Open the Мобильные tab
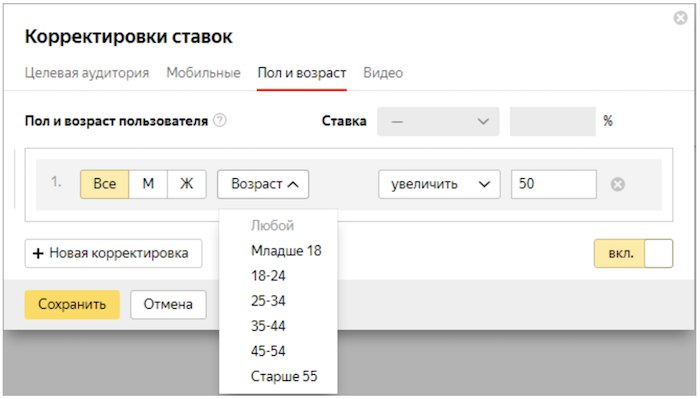 (204, 73)
